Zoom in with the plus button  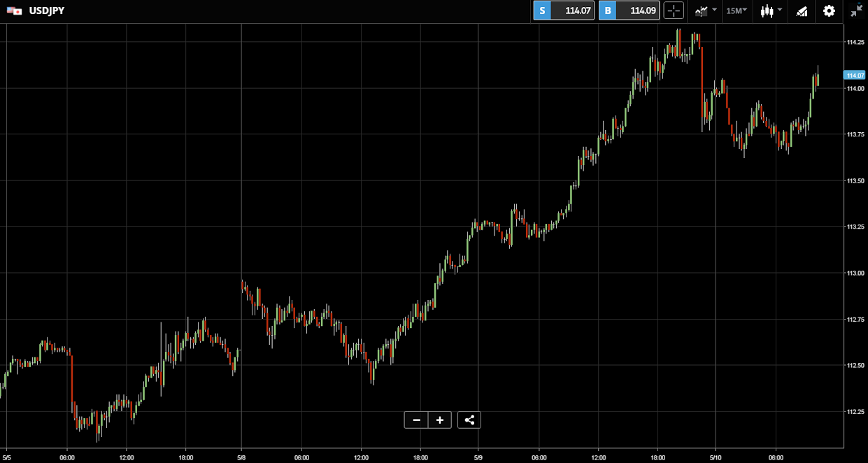pos(440,420)
